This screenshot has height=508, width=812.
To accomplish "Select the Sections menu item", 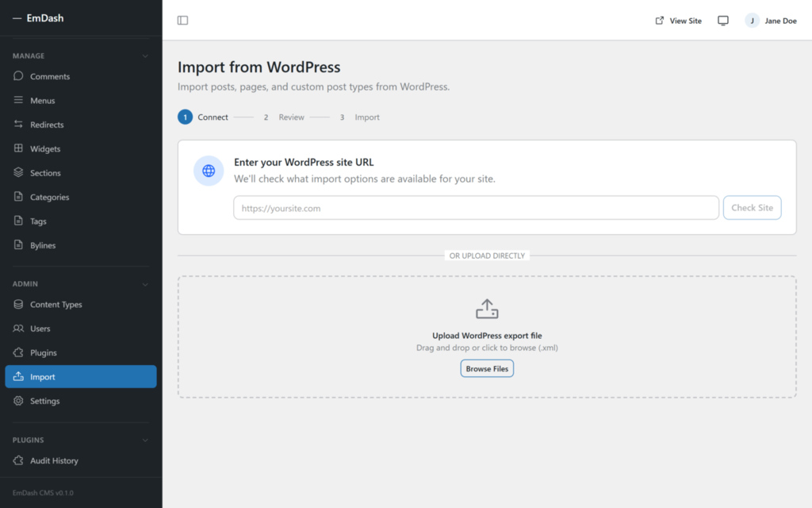I will 81,172.
